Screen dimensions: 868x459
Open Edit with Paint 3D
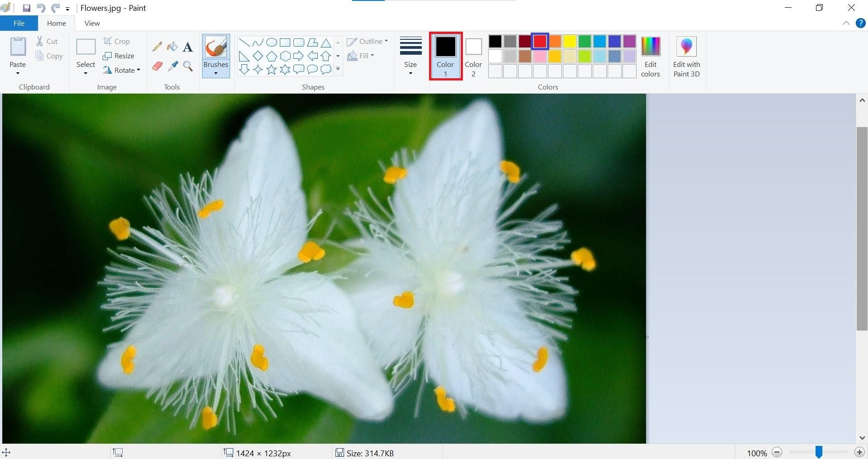686,56
